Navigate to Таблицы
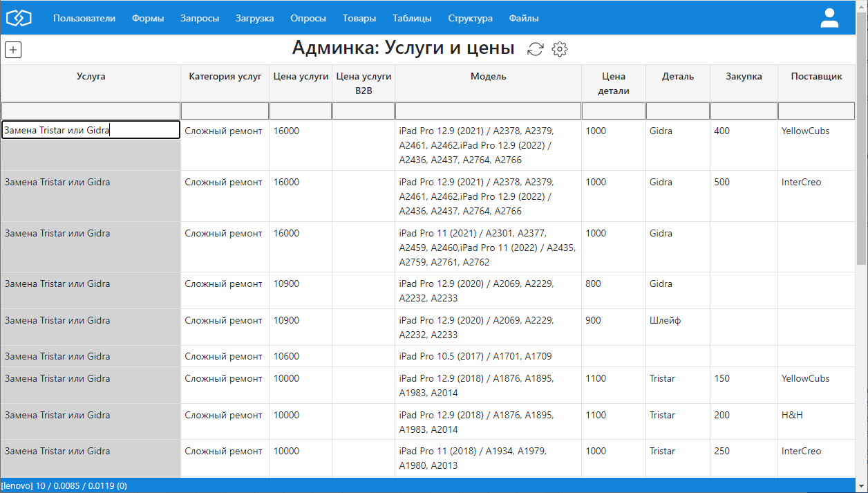The width and height of the screenshot is (868, 493). [x=412, y=19]
